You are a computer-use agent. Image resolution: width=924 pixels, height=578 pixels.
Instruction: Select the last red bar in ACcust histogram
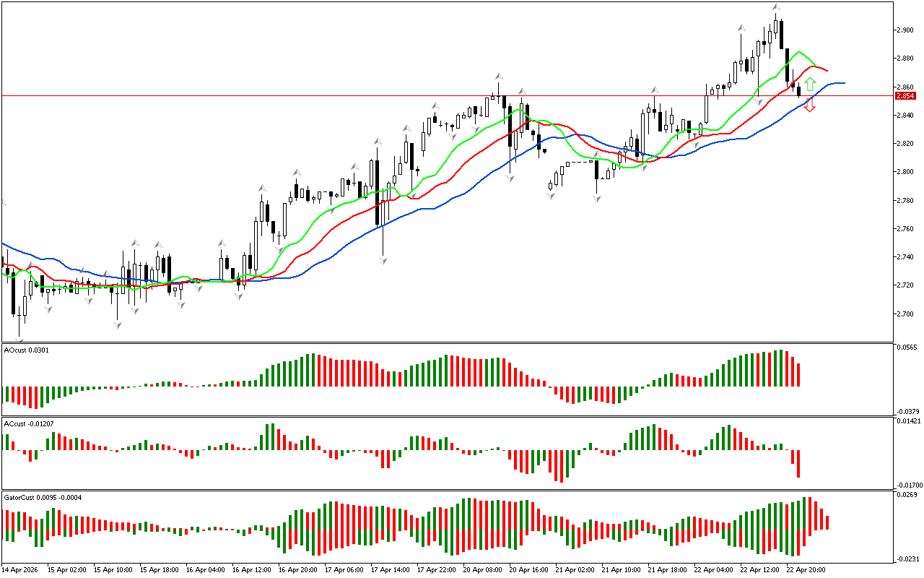click(x=798, y=463)
